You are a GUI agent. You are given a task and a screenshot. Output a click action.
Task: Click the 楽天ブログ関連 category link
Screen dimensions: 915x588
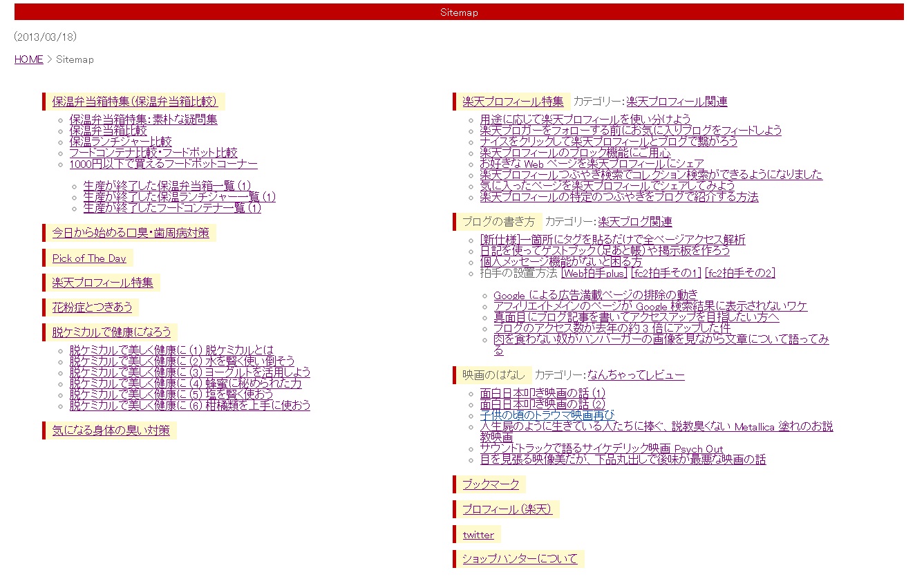634,222
